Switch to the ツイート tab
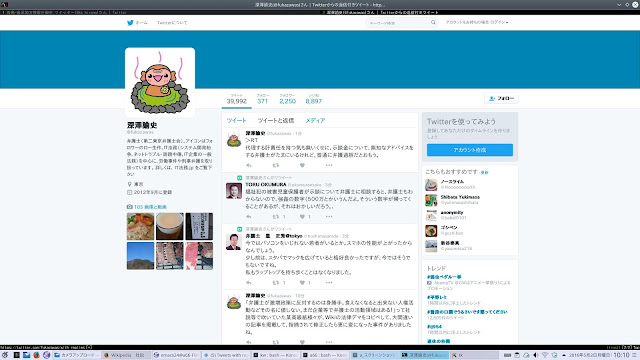The width and height of the screenshot is (640, 360). point(236,120)
